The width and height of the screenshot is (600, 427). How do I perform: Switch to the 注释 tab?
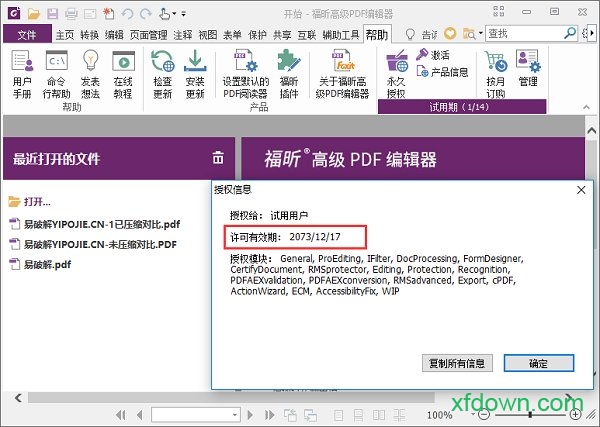click(x=183, y=35)
